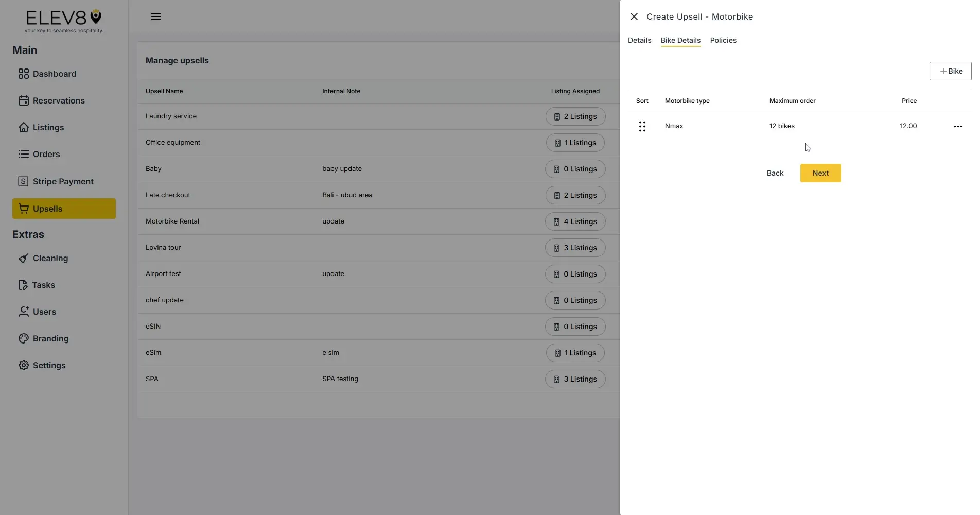
Task: Click the Next button
Action: 820,173
